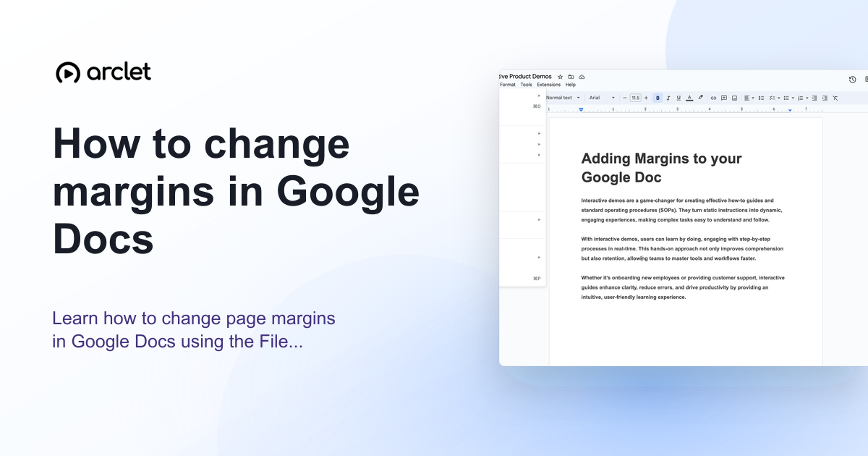Toggle underline formatting
This screenshot has height=456, width=868.
(x=678, y=98)
